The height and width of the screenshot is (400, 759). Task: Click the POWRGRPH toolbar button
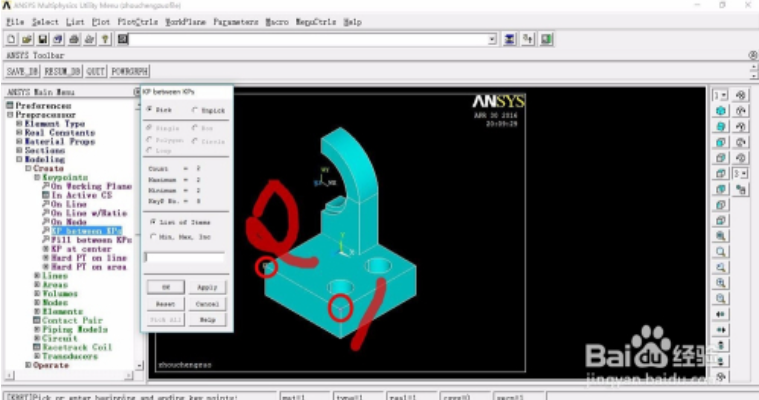click(x=129, y=71)
